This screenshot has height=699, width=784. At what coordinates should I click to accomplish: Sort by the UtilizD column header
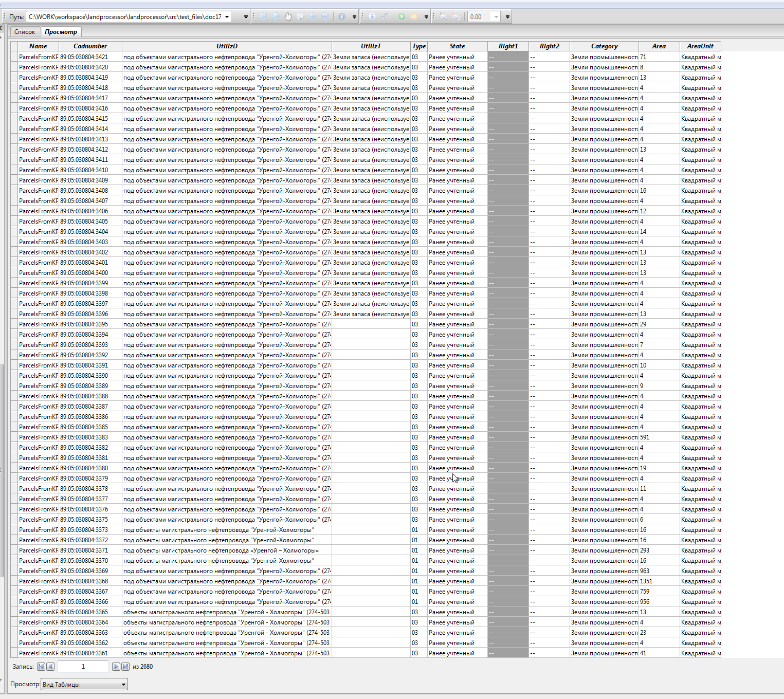(227, 46)
